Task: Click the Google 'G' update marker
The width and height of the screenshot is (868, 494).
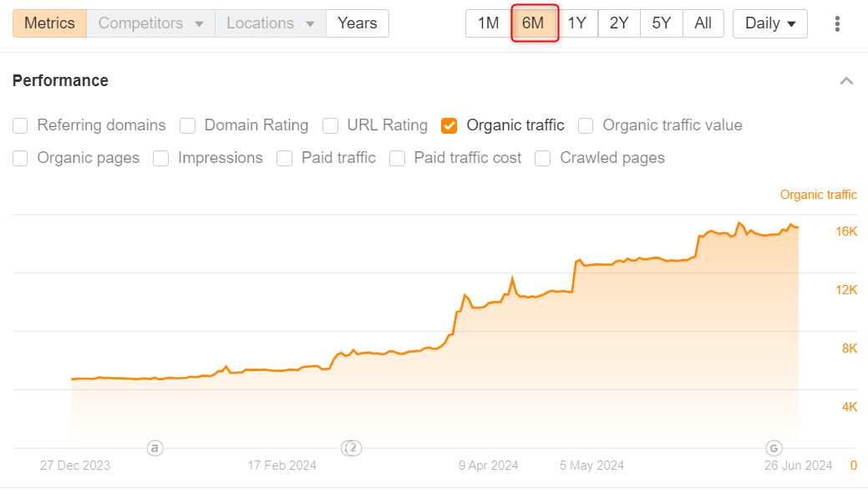Action: (x=774, y=448)
